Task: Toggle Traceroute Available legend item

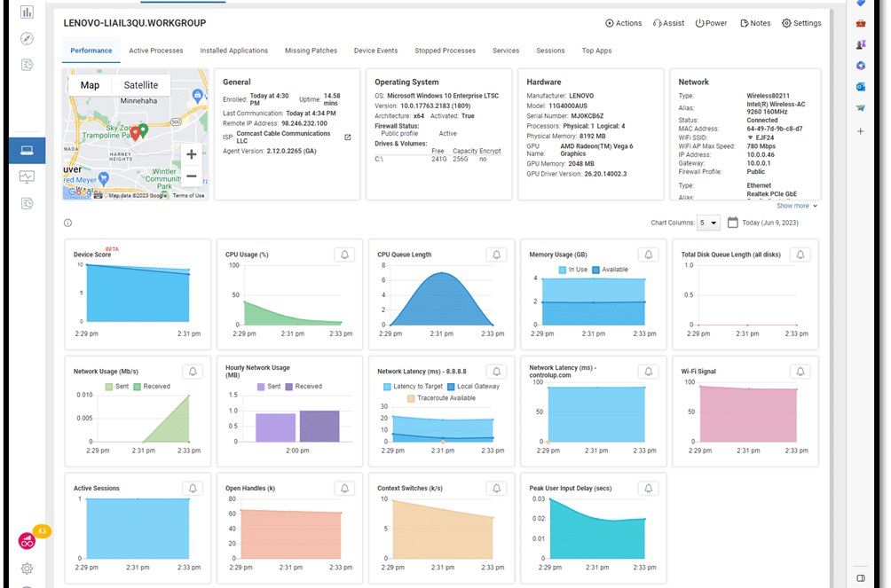Action: (x=442, y=398)
